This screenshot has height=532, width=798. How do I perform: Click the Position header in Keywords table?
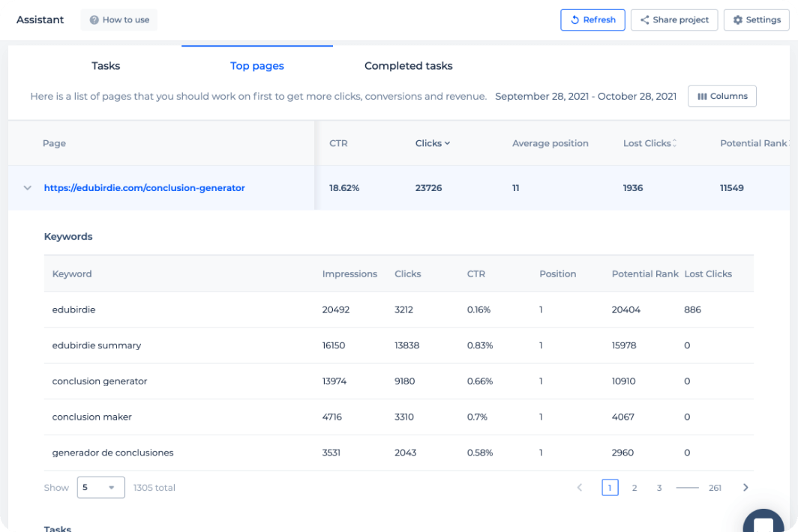tap(558, 273)
